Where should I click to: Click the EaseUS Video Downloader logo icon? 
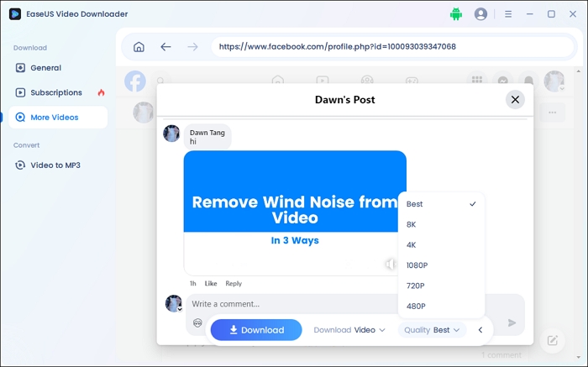(x=15, y=14)
